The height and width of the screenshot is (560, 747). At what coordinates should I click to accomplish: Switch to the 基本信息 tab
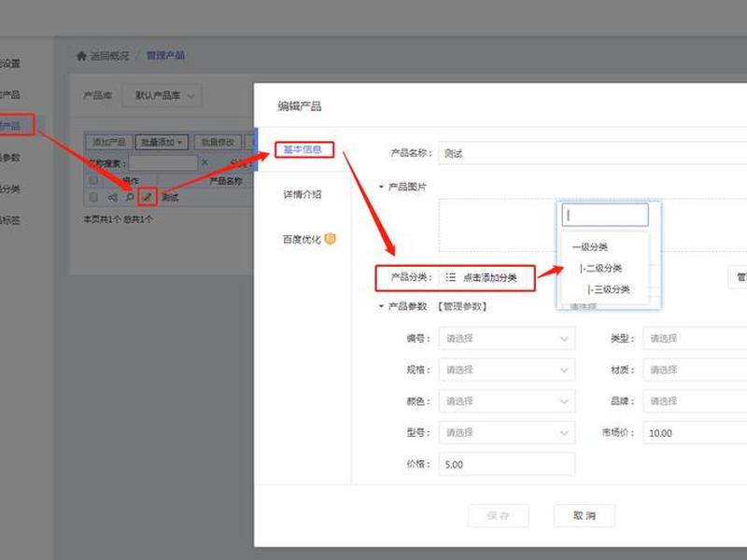point(303,149)
